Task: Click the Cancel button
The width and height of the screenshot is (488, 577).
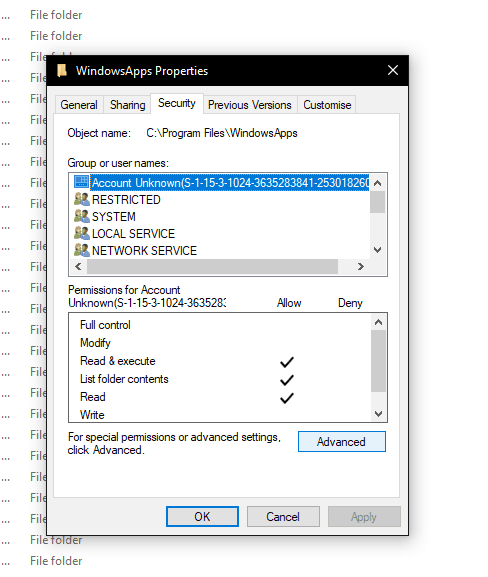Action: 283,517
